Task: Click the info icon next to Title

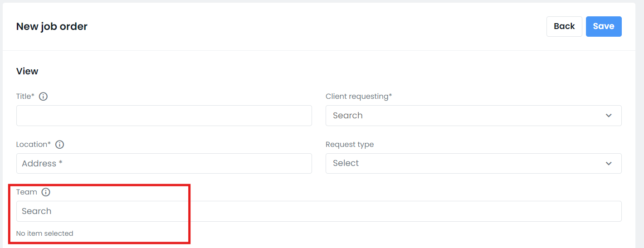Action: click(43, 97)
